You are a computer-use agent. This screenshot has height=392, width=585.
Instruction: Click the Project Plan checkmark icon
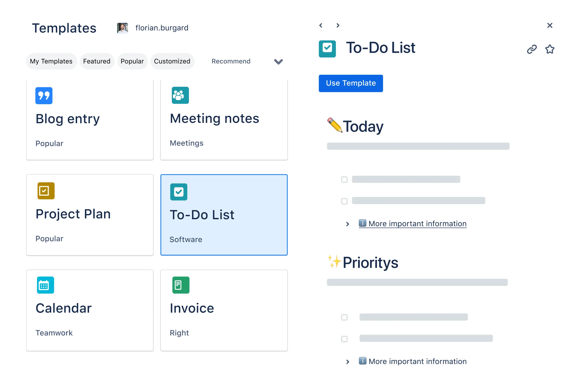(46, 191)
